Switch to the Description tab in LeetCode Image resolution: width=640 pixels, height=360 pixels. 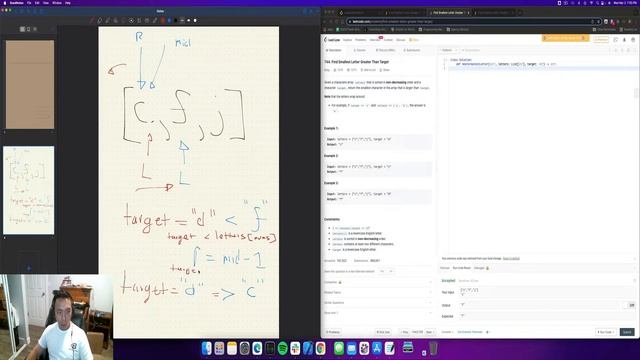click(333, 50)
